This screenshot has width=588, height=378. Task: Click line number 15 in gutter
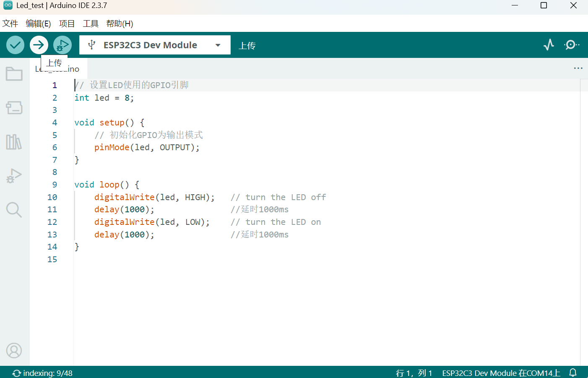click(x=52, y=259)
